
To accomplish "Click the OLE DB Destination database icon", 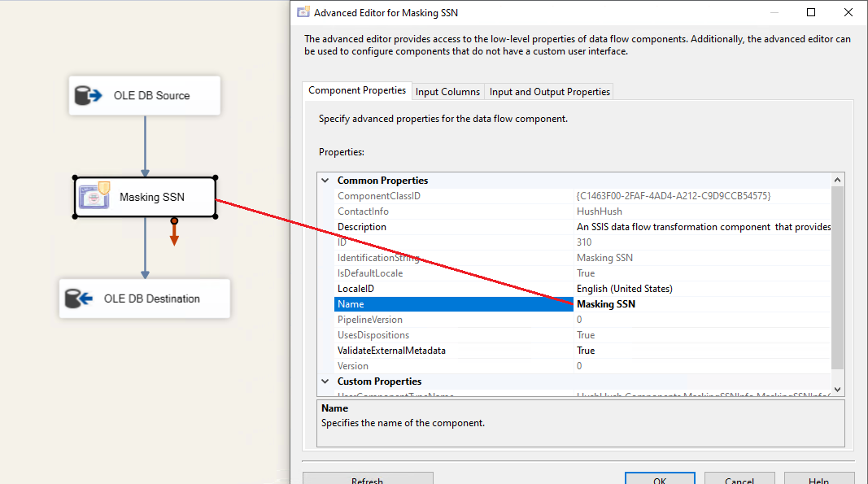I will click(x=79, y=299).
